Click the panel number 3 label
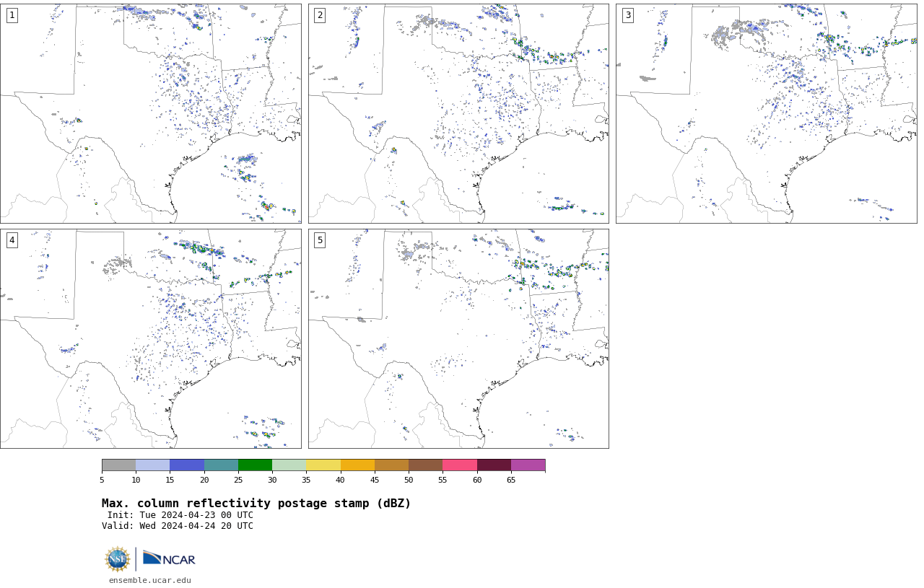 click(628, 15)
